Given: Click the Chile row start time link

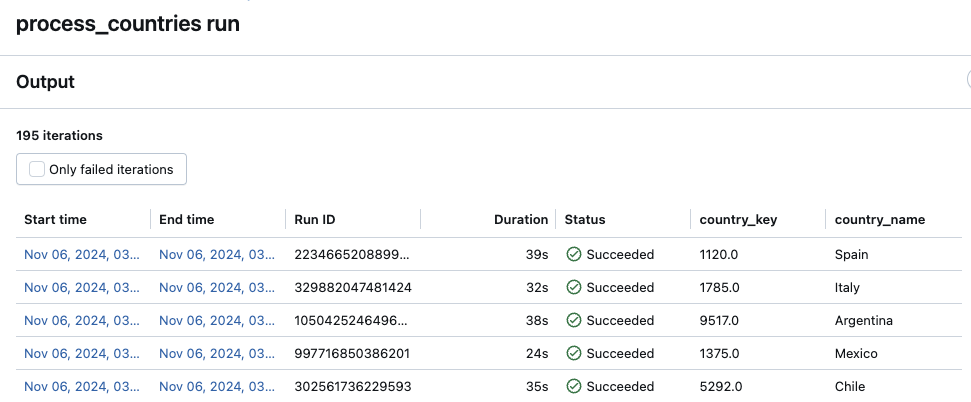Looking at the screenshot, I should click(x=83, y=387).
